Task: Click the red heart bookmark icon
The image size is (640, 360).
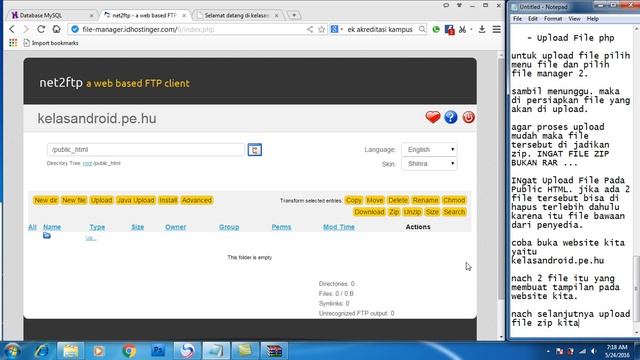Action: click(433, 118)
